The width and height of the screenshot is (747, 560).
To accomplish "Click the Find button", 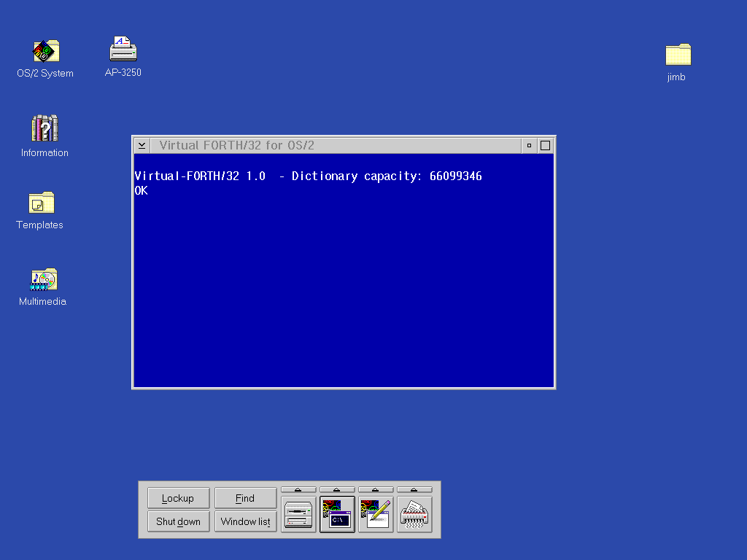I will pyautogui.click(x=245, y=498).
